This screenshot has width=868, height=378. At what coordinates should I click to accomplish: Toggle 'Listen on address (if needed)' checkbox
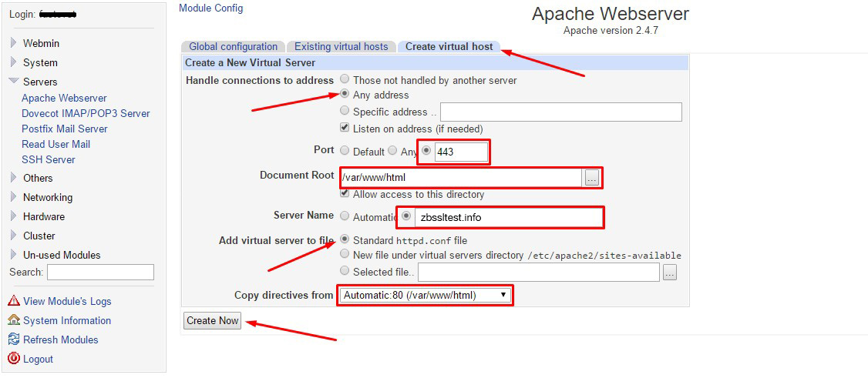(x=345, y=128)
